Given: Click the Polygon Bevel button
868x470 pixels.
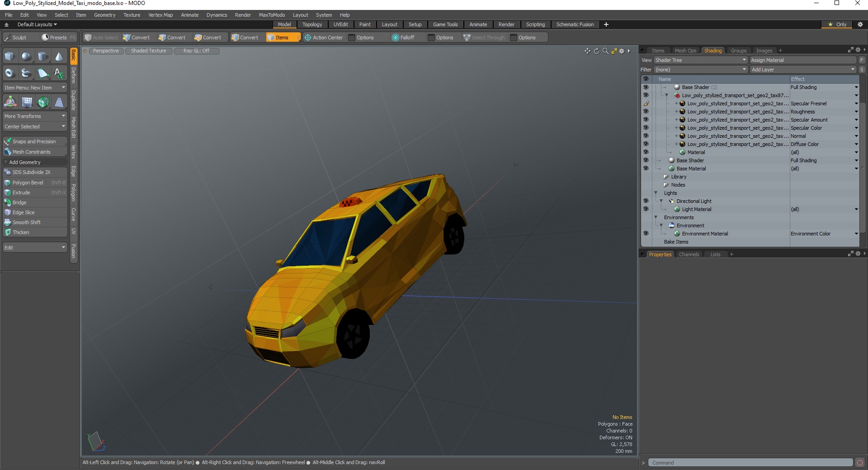Looking at the screenshot, I should [35, 183].
